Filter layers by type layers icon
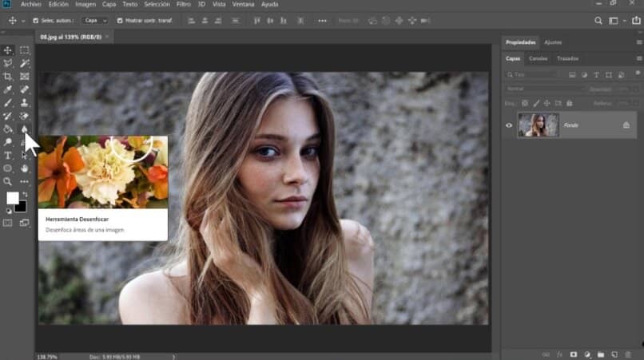 pyautogui.click(x=596, y=75)
